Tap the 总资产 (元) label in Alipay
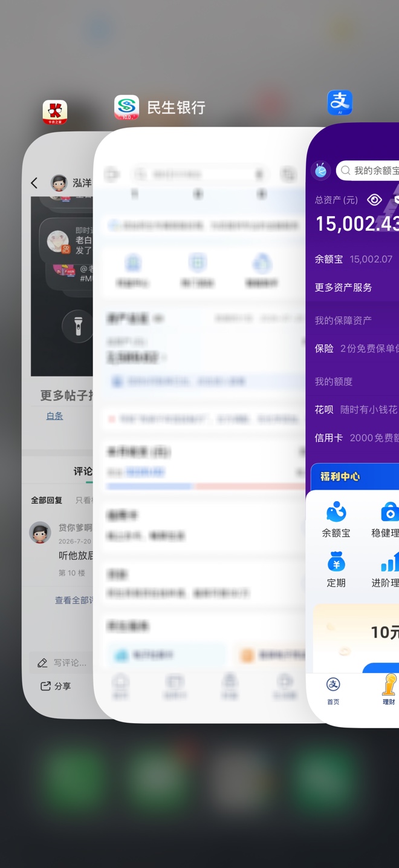 point(337,200)
